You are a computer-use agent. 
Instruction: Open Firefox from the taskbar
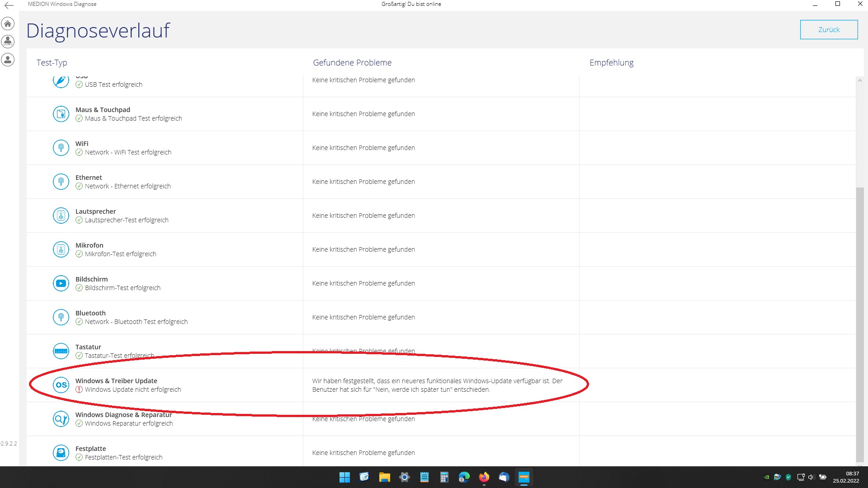click(484, 478)
